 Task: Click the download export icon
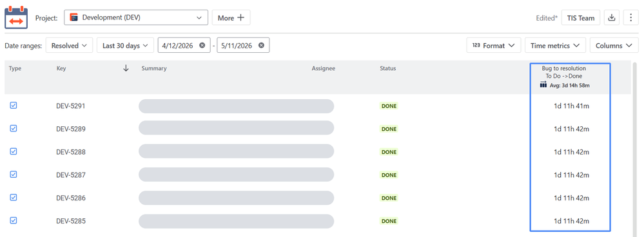612,17
